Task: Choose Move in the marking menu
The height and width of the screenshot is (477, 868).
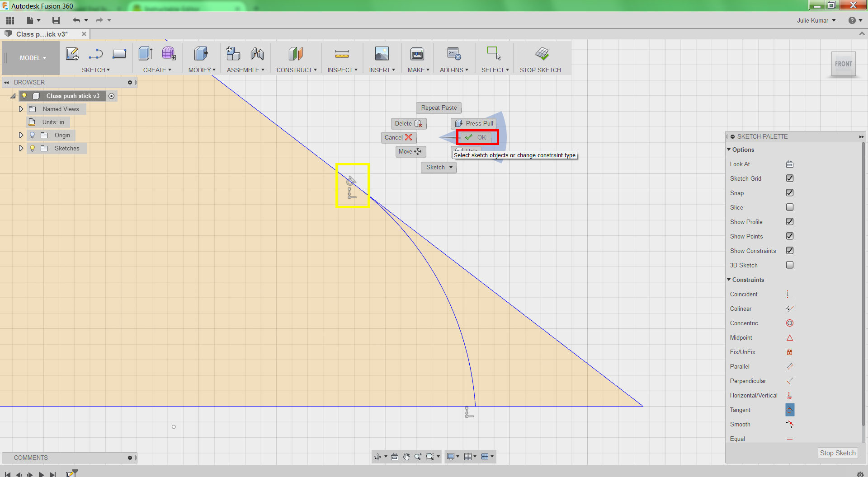Action: click(410, 152)
